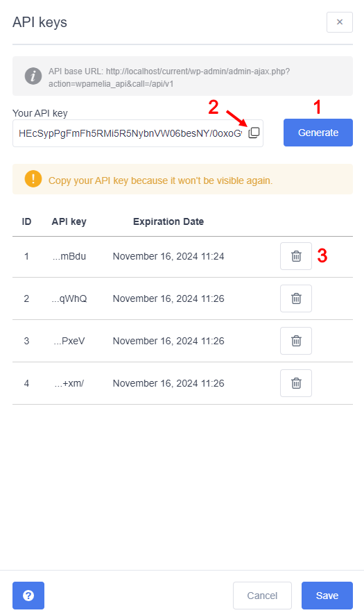Viewport: 364px width, 615px height.
Task: Click the Expiration Date column header
Action: click(x=168, y=221)
